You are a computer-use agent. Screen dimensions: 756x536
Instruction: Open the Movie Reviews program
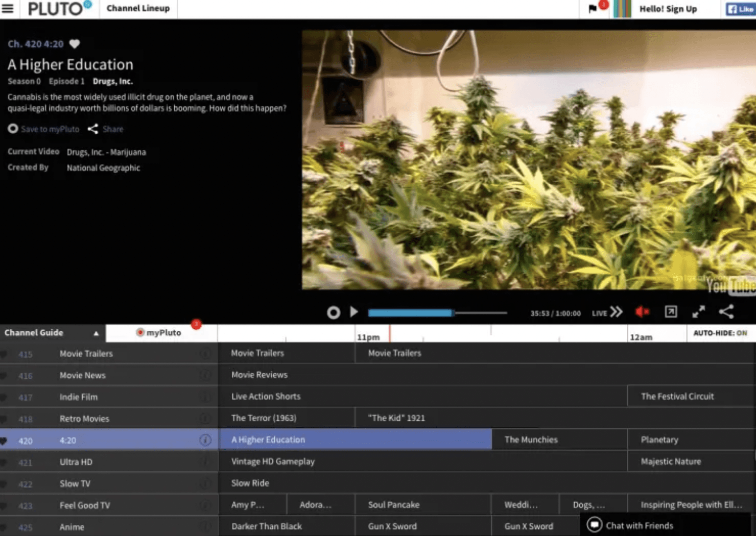[487, 375]
